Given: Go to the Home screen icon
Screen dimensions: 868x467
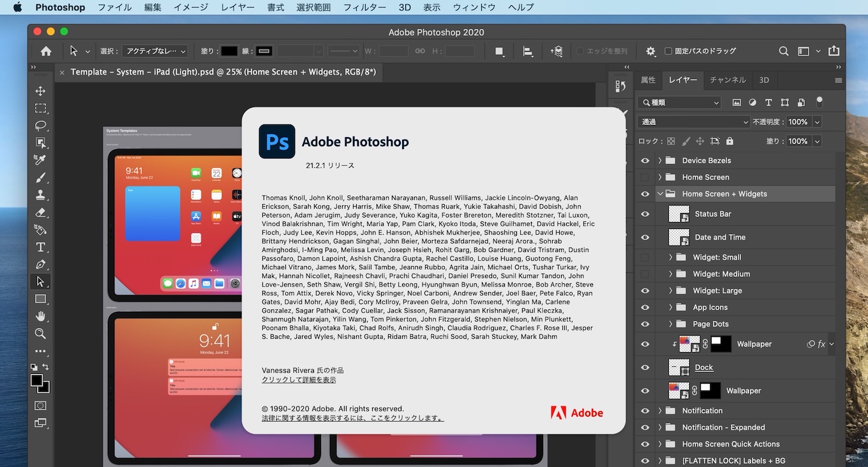Looking at the screenshot, I should [46, 51].
